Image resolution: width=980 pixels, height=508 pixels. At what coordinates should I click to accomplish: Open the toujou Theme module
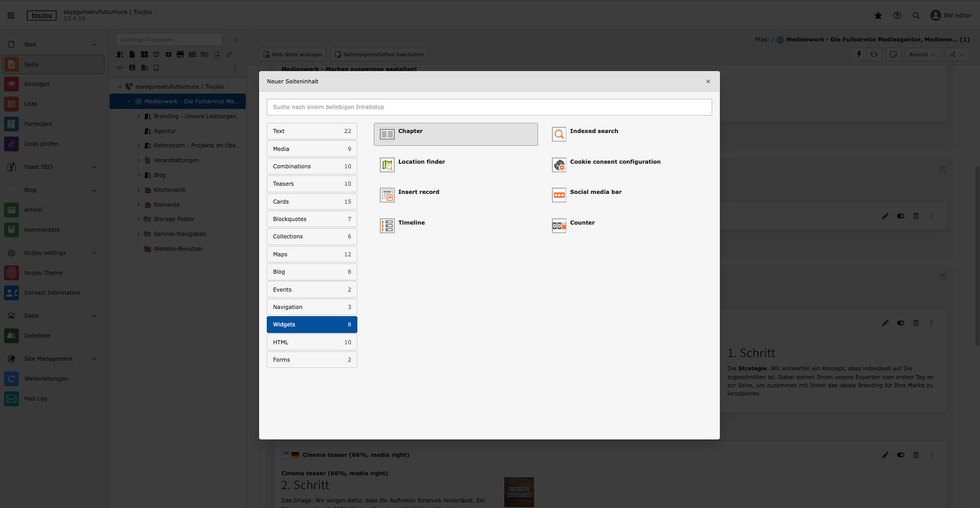pos(44,273)
